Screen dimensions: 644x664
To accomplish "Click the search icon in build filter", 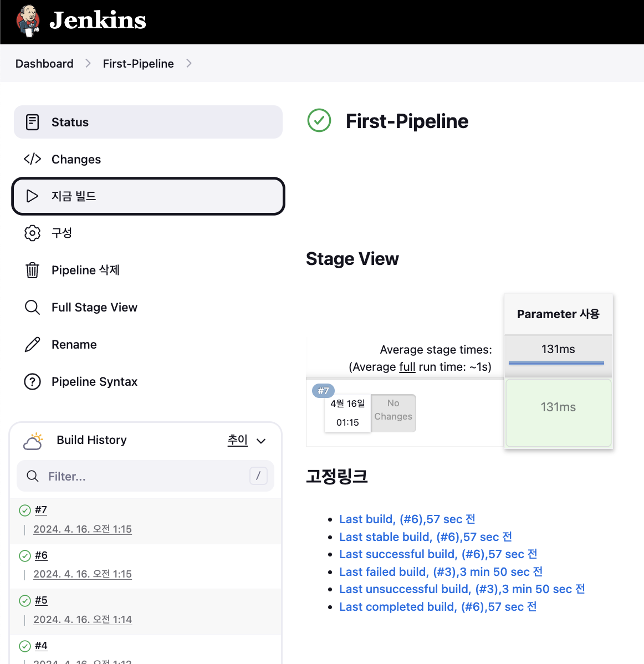I will click(x=33, y=476).
